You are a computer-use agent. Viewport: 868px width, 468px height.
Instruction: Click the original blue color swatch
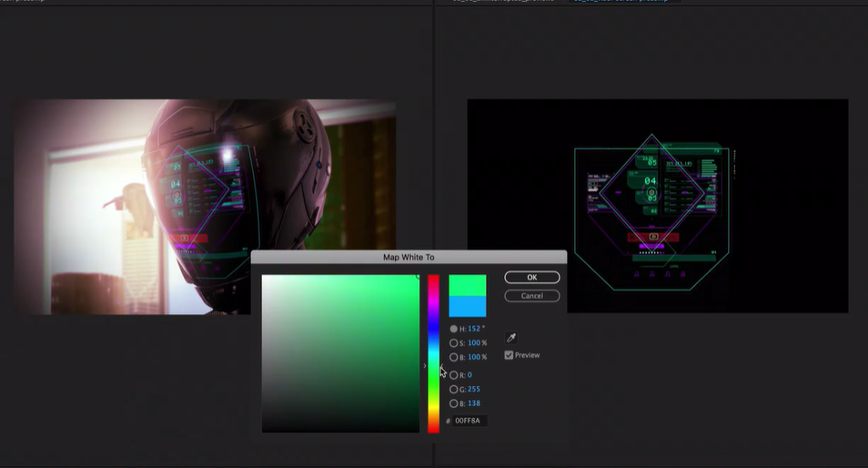(468, 306)
